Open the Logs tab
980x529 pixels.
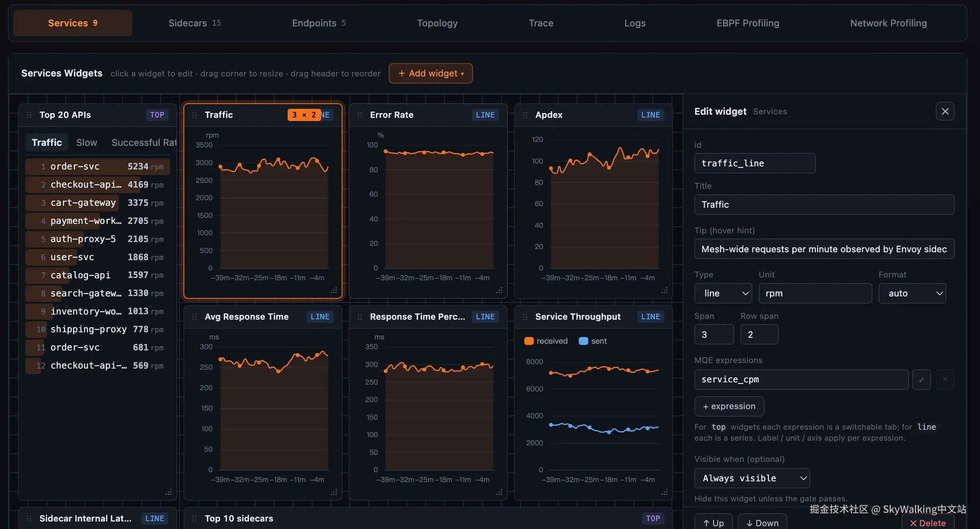635,23
